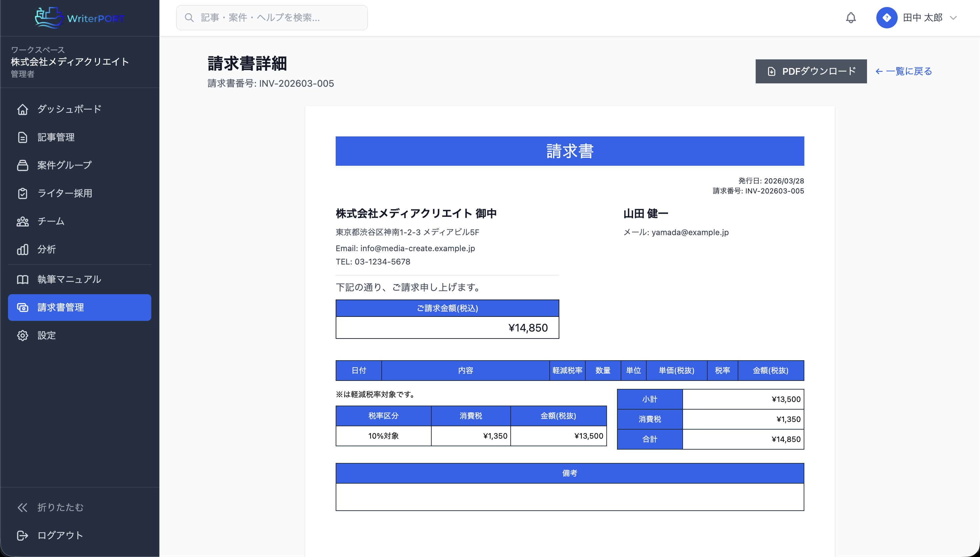This screenshot has width=980, height=557.
Task: Go to 記事管理 in the sidebar
Action: pos(80,137)
